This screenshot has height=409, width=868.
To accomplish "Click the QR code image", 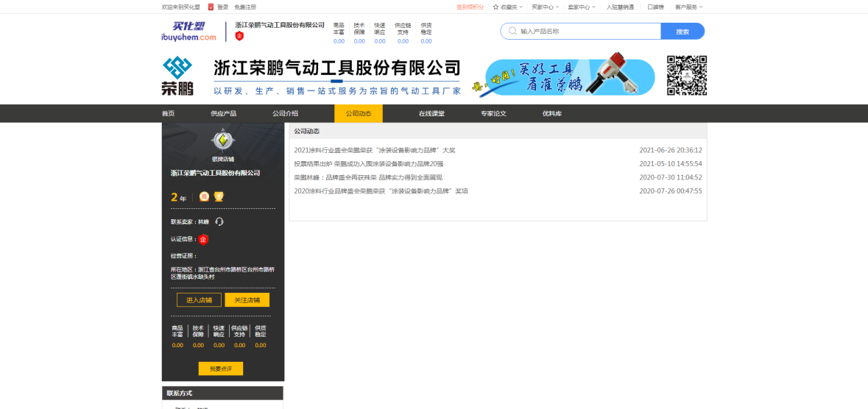I will point(686,75).
